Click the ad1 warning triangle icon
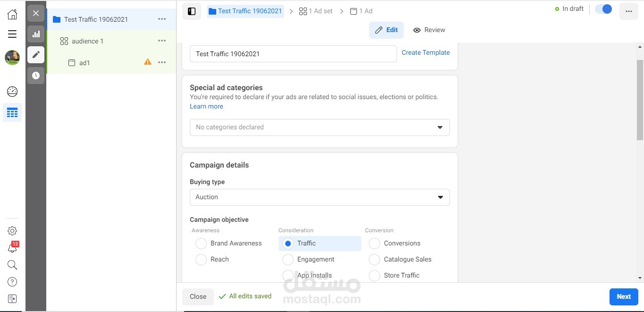The height and width of the screenshot is (312, 644). point(148,62)
